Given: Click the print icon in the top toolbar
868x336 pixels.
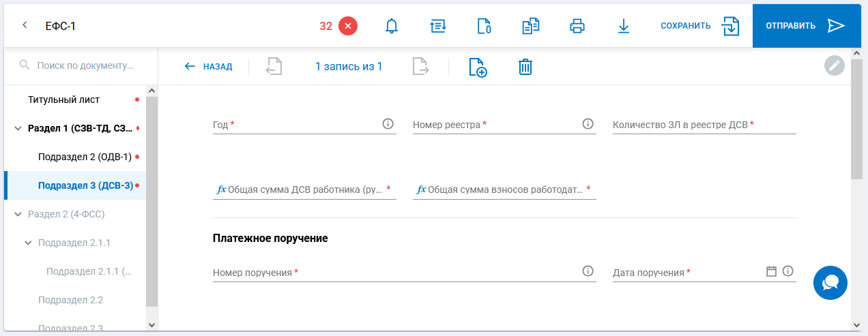Looking at the screenshot, I should [x=577, y=26].
